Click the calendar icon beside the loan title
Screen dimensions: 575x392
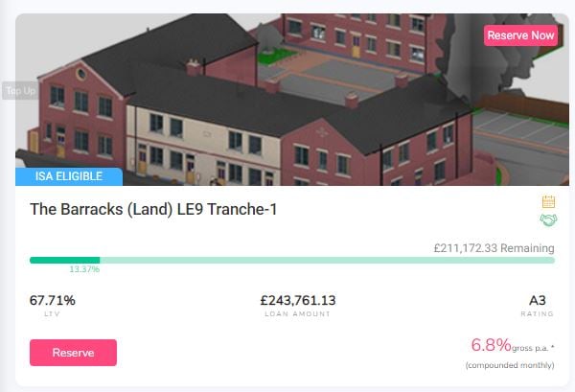(x=548, y=201)
